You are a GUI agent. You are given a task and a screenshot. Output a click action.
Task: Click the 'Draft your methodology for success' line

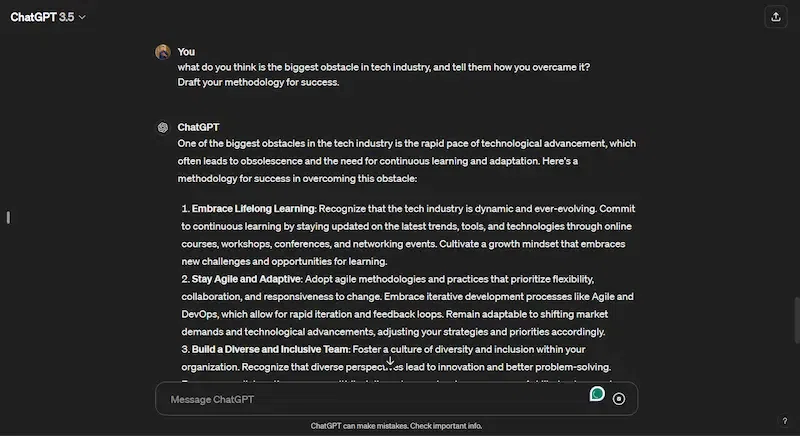click(x=258, y=82)
